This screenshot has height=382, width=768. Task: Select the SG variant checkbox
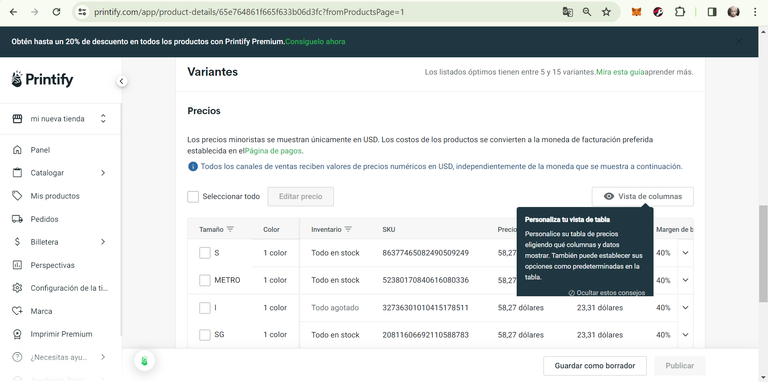(205, 335)
